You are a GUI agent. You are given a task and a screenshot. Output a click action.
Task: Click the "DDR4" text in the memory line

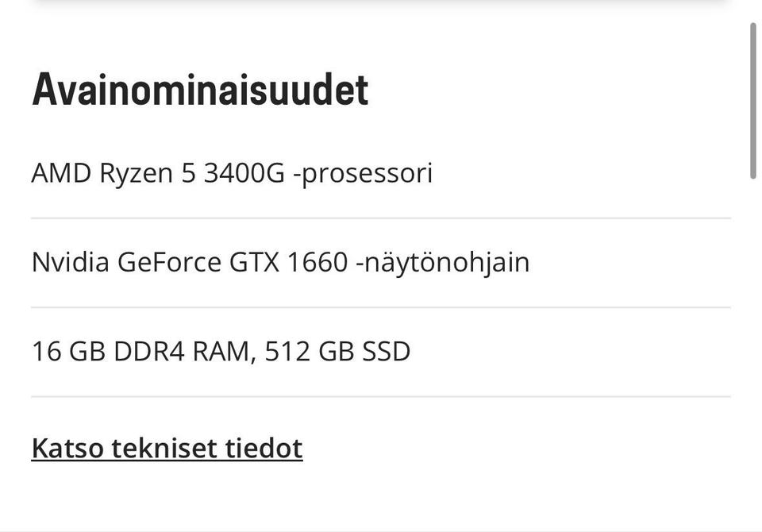[x=149, y=351]
